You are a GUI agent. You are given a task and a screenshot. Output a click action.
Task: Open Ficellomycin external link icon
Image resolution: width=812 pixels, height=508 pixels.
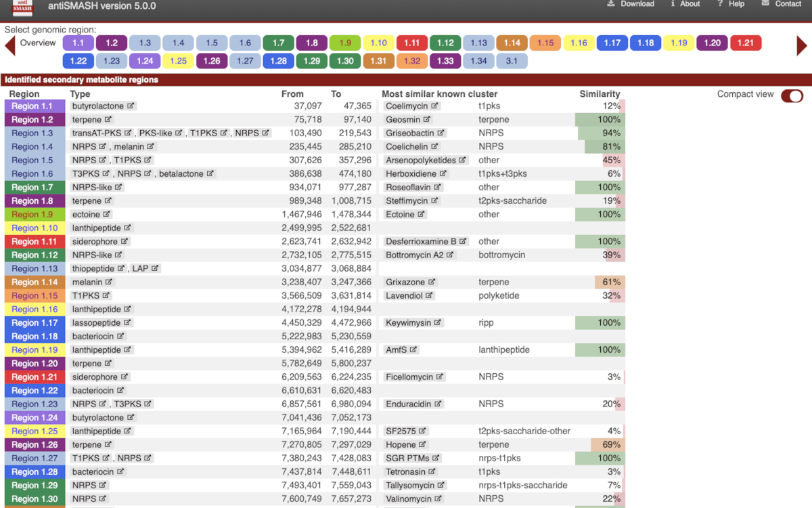[x=439, y=377]
